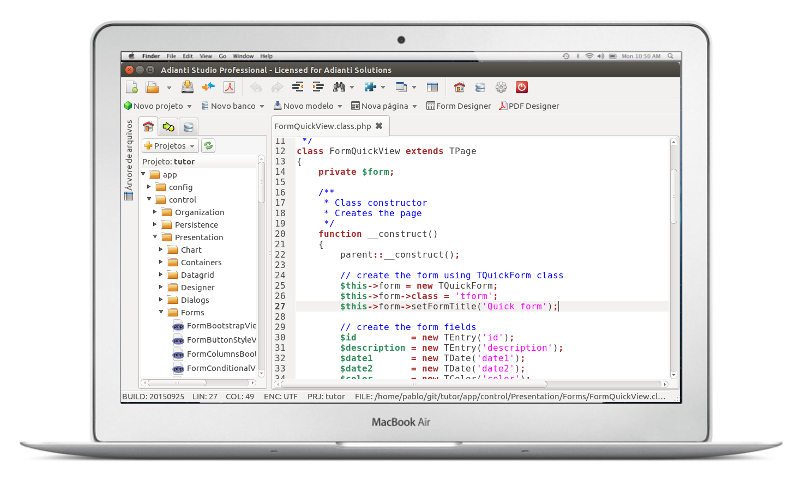800x483 pixels.
Task: Click the green refresh icon beside Projetos
Action: [x=208, y=146]
